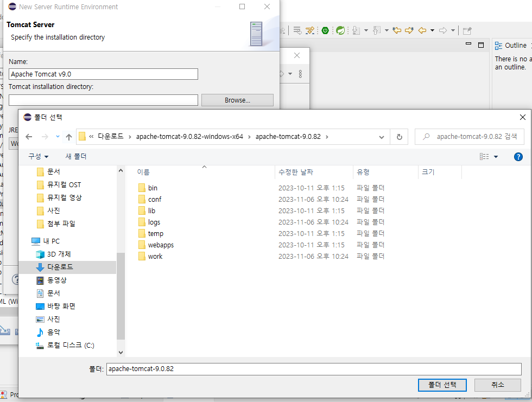Select the logs folder
Screen dimensions: 532x402
pos(154,222)
